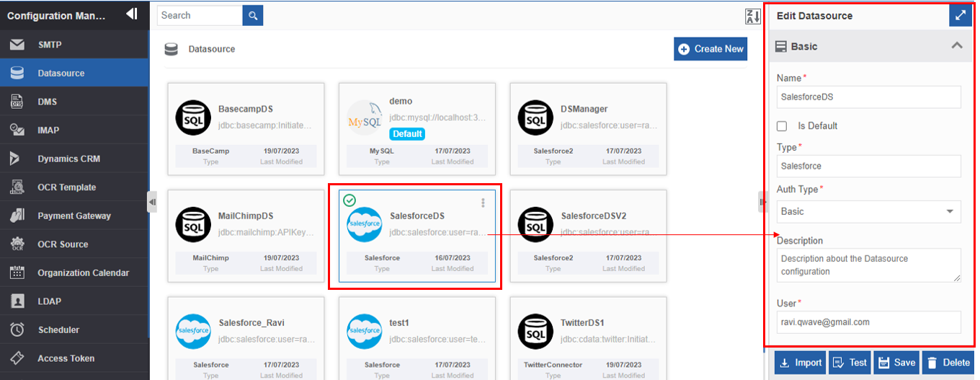This screenshot has width=980, height=380.
Task: Delete the datasource
Action: 948,363
